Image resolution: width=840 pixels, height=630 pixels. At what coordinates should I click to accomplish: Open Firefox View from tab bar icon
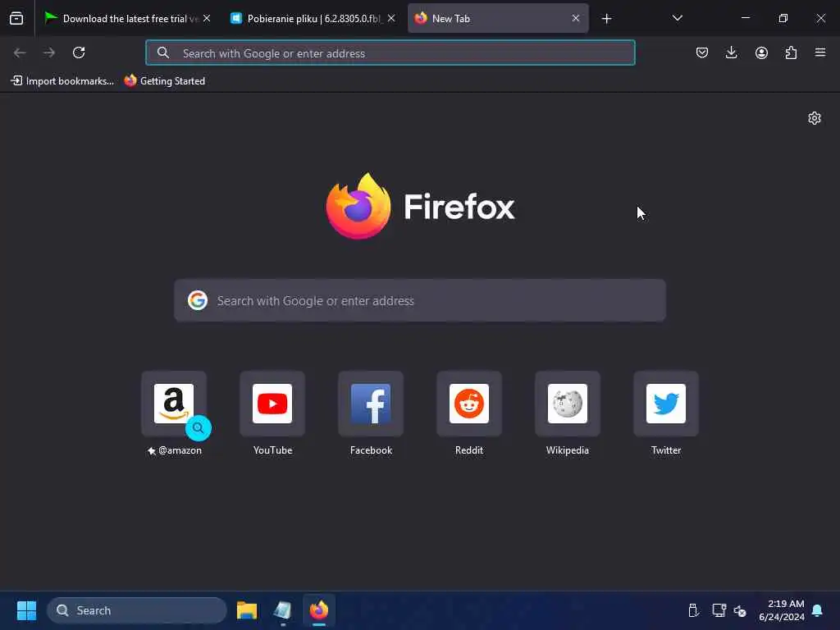click(16, 18)
